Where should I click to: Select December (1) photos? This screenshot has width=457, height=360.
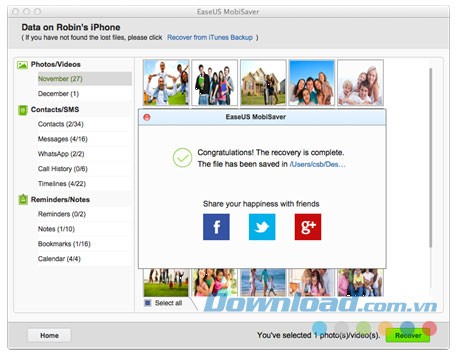[x=58, y=94]
